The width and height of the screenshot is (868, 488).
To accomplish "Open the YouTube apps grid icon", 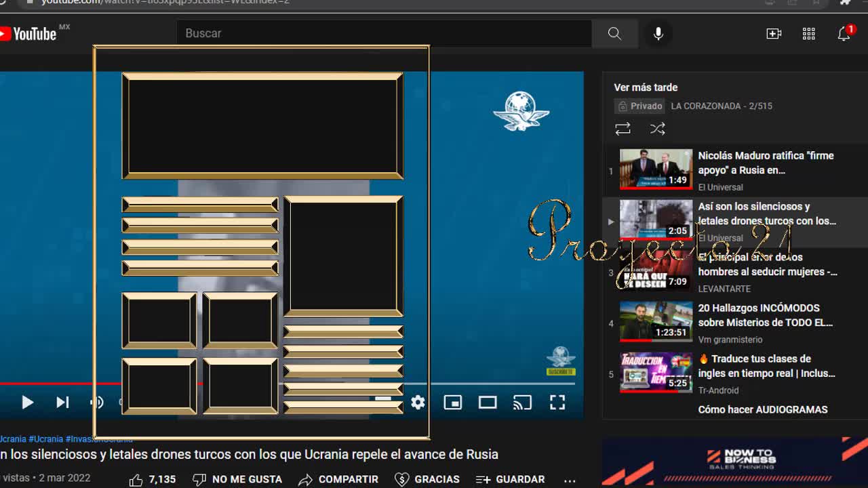I will pyautogui.click(x=809, y=33).
